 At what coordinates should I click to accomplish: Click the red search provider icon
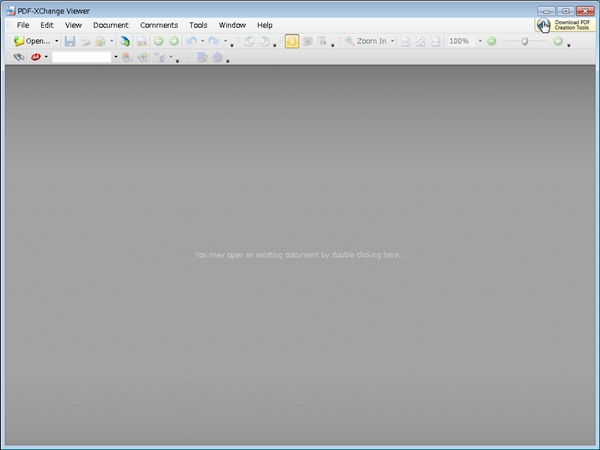tap(36, 57)
